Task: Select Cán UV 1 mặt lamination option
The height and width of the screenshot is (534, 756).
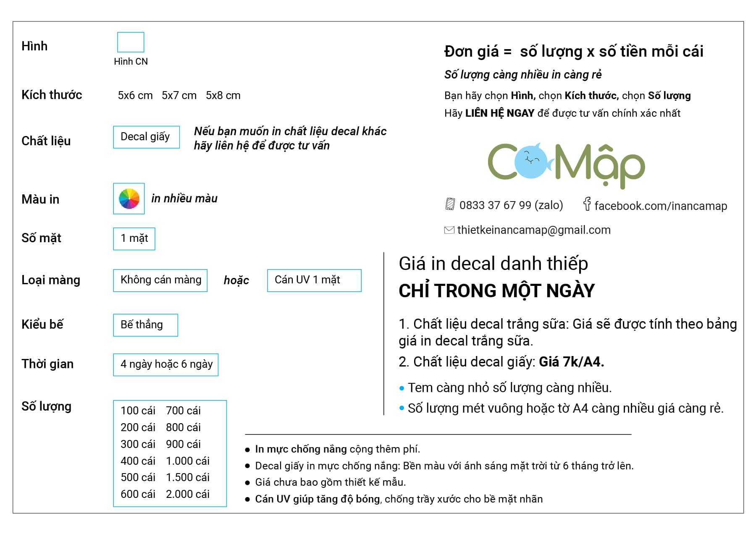Action: point(314,280)
